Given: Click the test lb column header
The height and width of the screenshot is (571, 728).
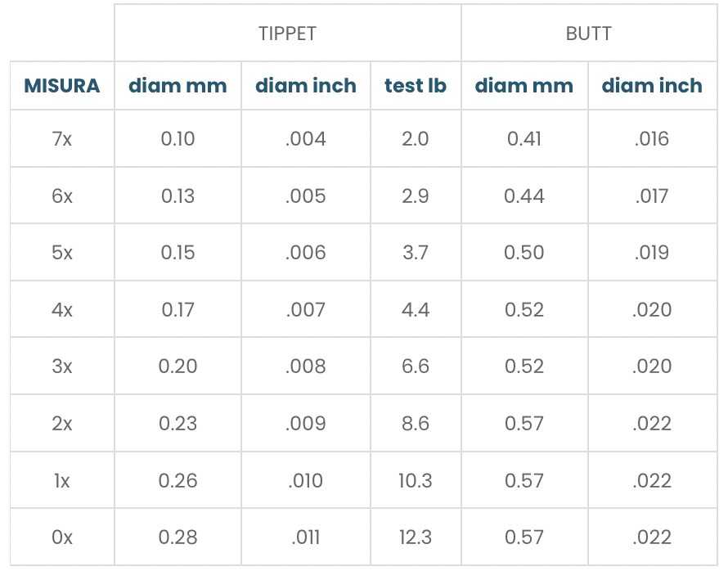Looking at the screenshot, I should point(416,86).
